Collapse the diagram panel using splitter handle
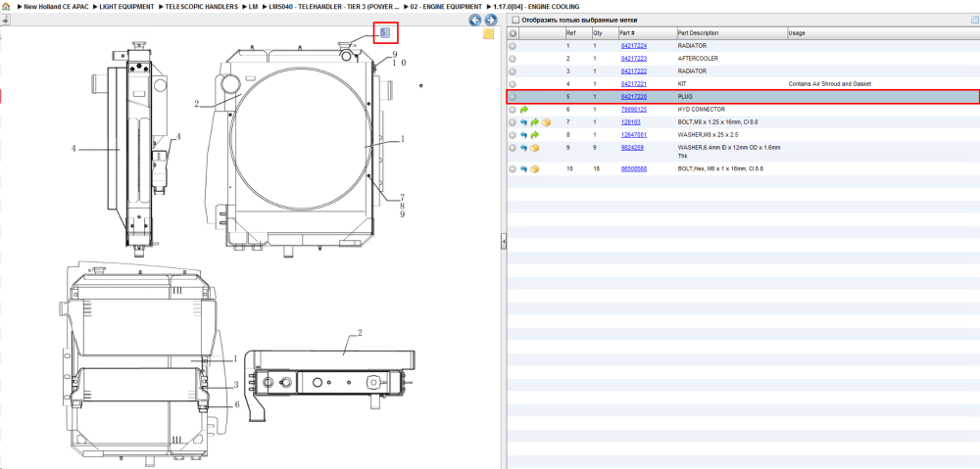The width and height of the screenshot is (980, 469). (x=503, y=242)
